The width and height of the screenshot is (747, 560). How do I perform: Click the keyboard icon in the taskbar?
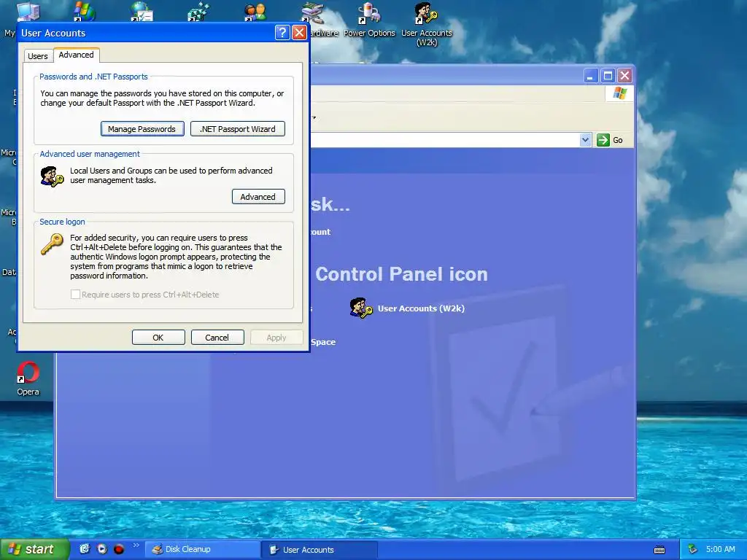tap(659, 550)
